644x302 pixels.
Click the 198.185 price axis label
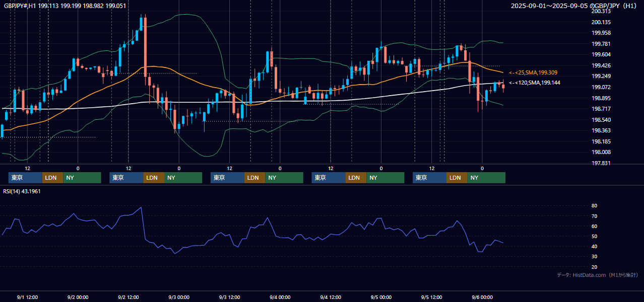tap(601, 141)
